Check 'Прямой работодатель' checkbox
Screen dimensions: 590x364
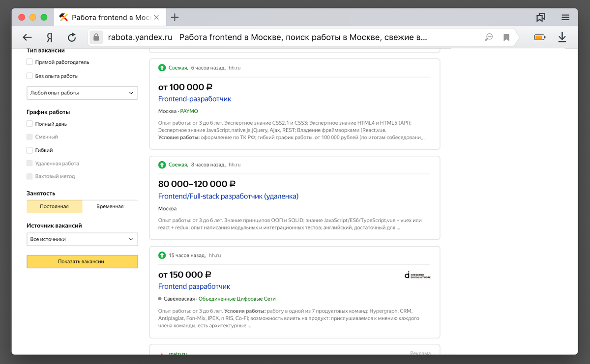tap(29, 62)
